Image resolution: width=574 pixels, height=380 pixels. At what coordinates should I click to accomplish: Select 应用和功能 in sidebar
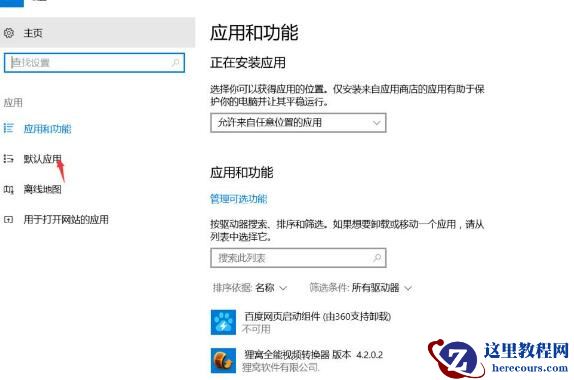click(x=48, y=129)
